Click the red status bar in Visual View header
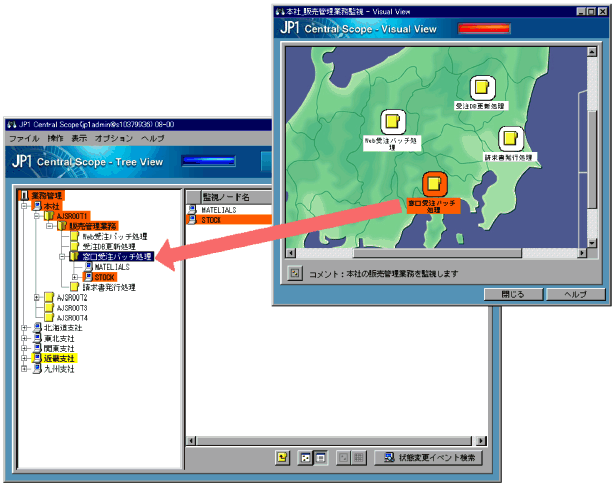Image resolution: width=614 pixels, height=486 pixels. tap(484, 28)
